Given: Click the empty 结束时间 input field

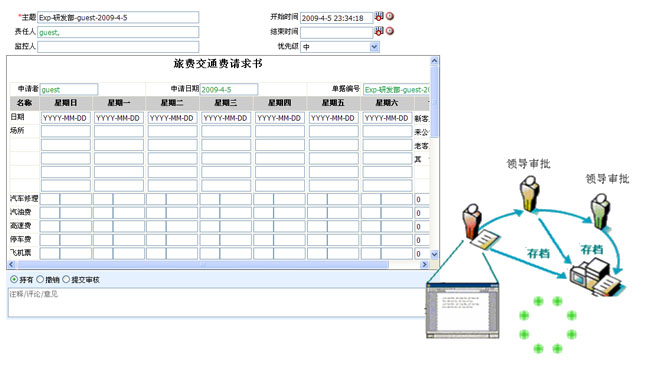Looking at the screenshot, I should pos(336,32).
